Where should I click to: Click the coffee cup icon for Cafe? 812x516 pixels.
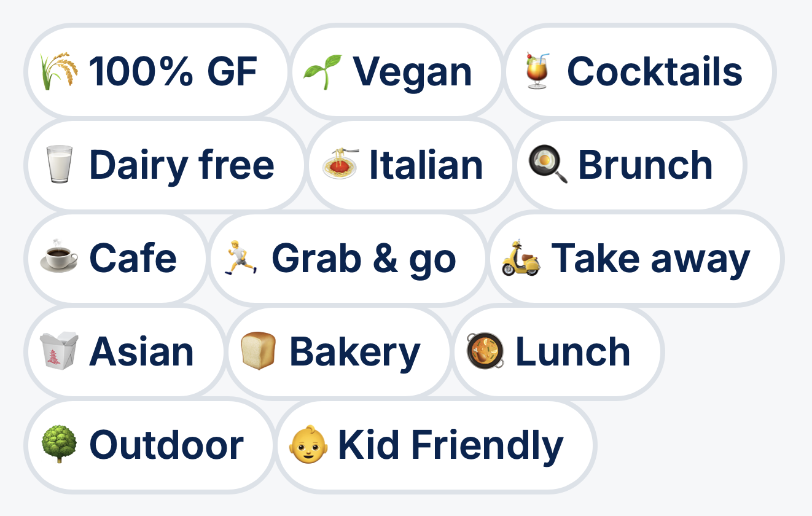point(59,258)
